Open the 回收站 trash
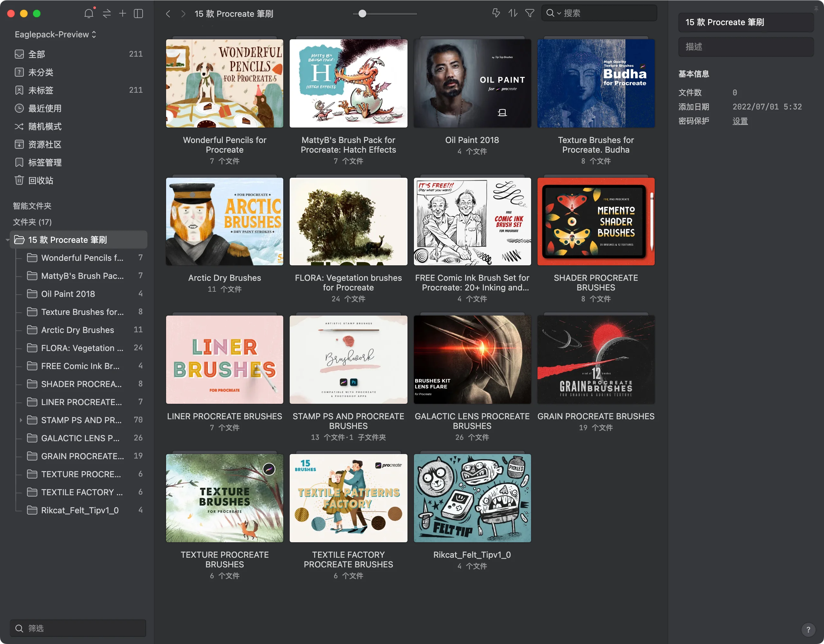The width and height of the screenshot is (824, 644). coord(79,180)
